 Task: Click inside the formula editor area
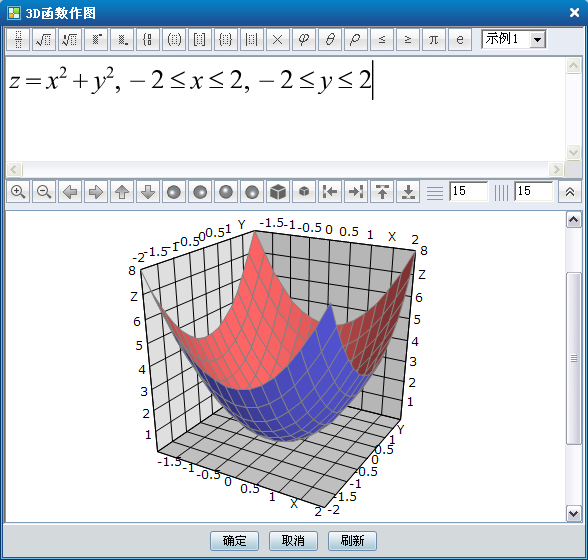click(285, 109)
